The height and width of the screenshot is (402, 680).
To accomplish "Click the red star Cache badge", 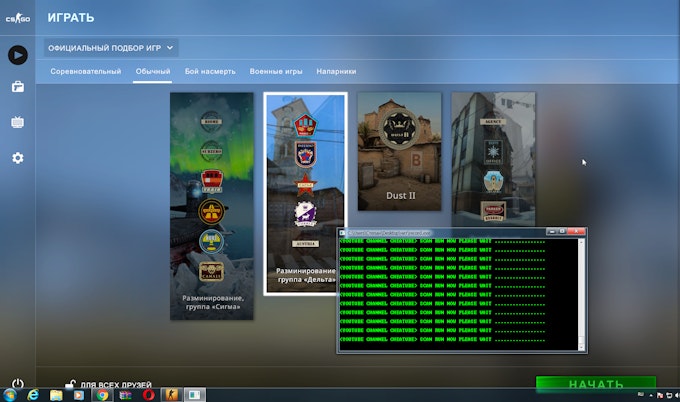I will pyautogui.click(x=305, y=184).
